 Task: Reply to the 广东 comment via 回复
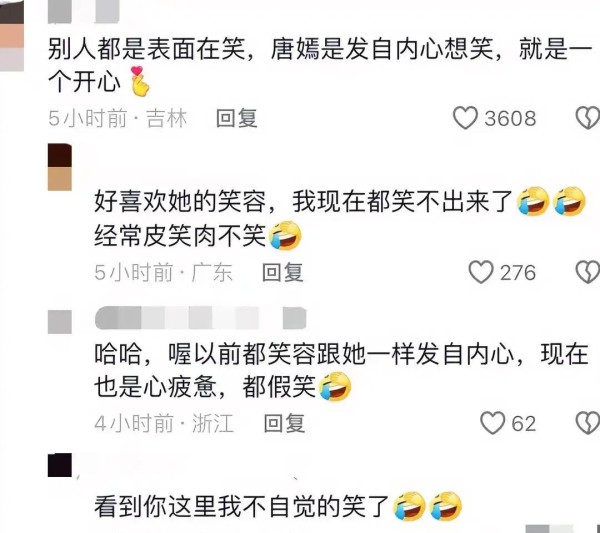point(283,272)
